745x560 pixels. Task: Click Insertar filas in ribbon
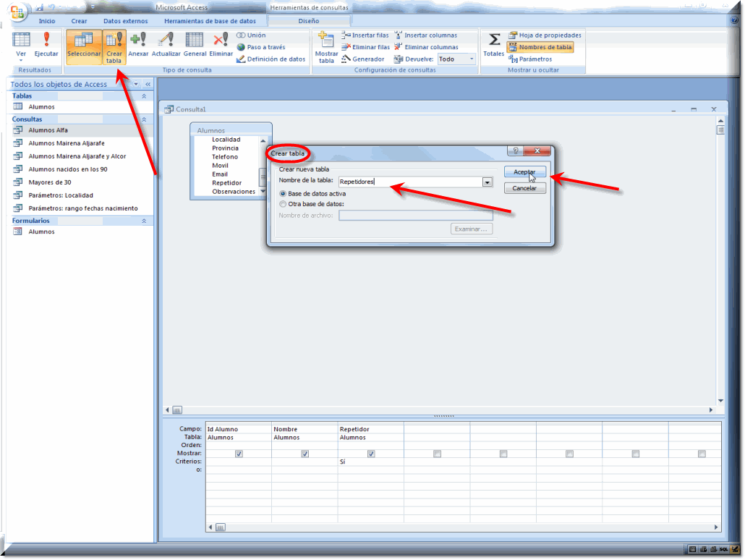(x=365, y=35)
